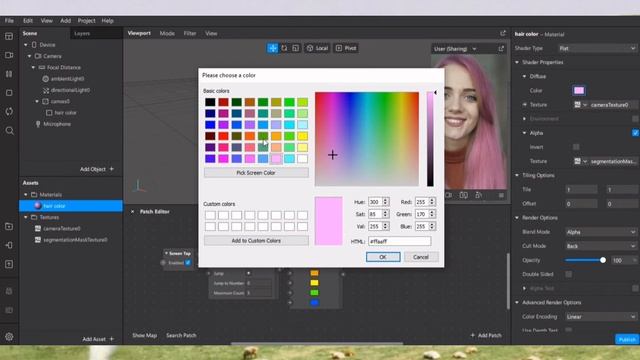Collapse the Tiling Options section
The width and height of the screenshot is (640, 360).
click(x=517, y=175)
